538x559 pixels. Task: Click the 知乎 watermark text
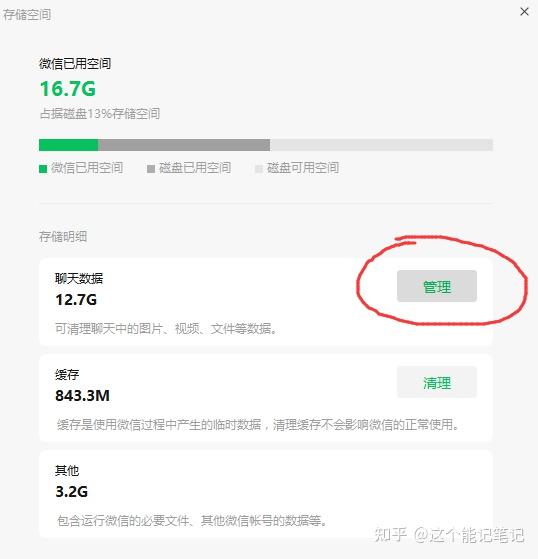coord(391,535)
